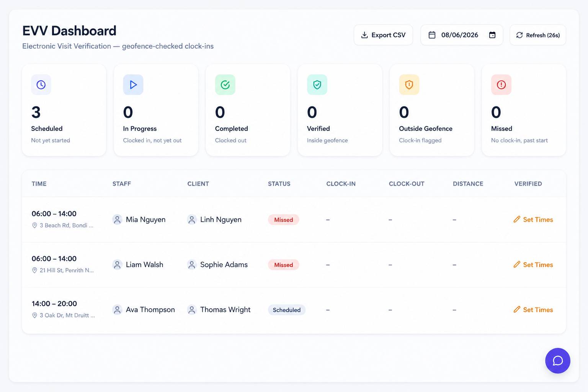Click location pin beside 3 Beach Rd
Image resolution: width=588 pixels, height=392 pixels.
point(34,225)
